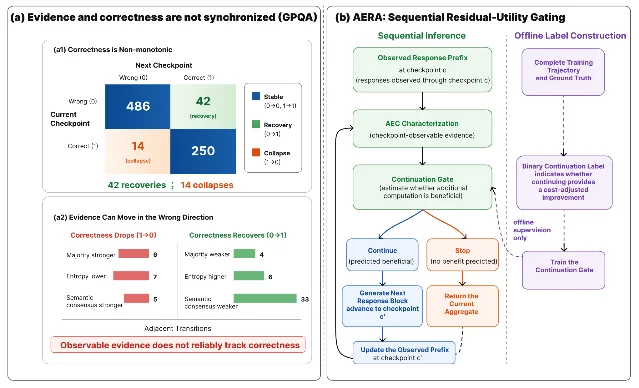Viewport: 639px width, 388px height.
Task: Click the Entropy lower red bar
Action: click(131, 276)
